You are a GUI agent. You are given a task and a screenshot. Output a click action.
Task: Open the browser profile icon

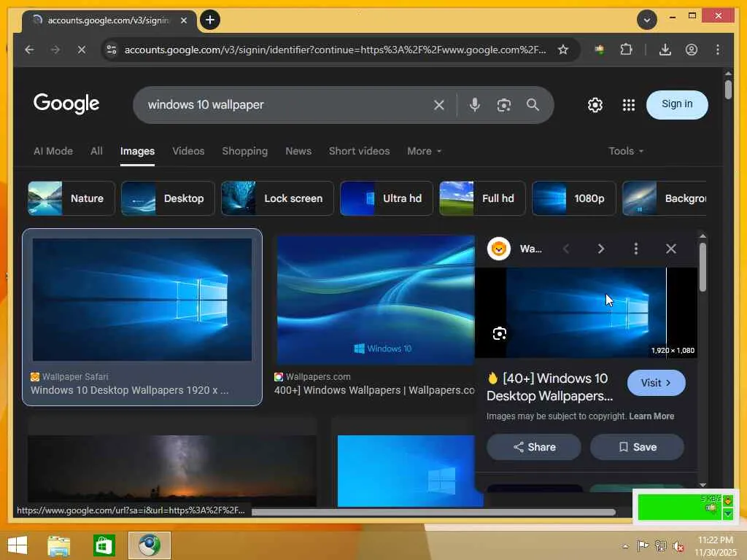point(692,50)
